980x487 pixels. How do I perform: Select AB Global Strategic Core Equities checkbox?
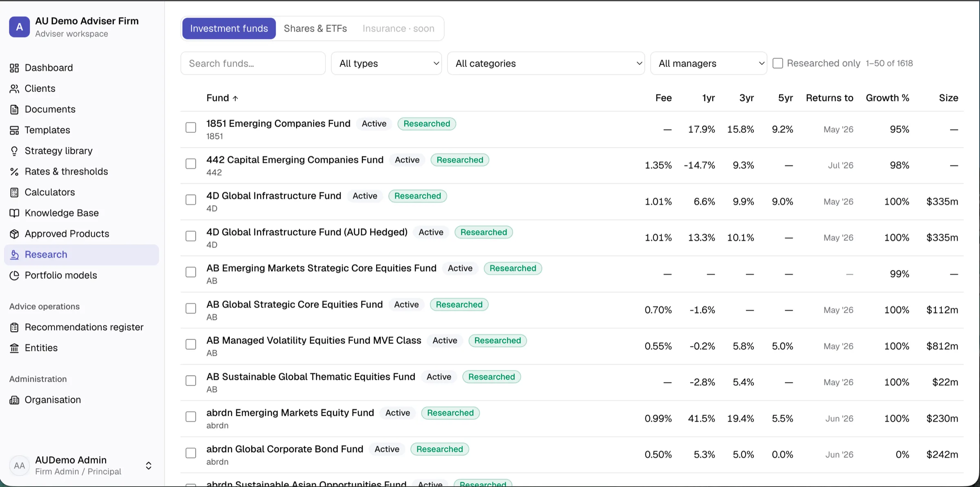pyautogui.click(x=191, y=308)
